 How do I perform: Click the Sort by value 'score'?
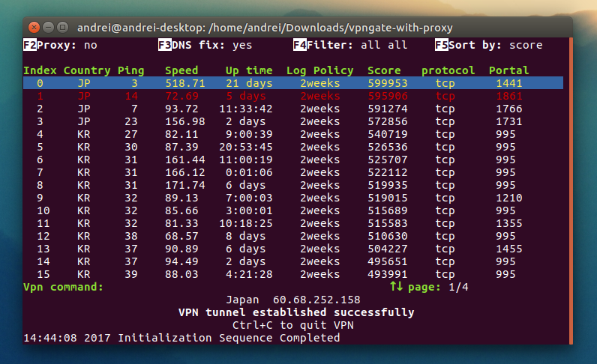(x=526, y=45)
